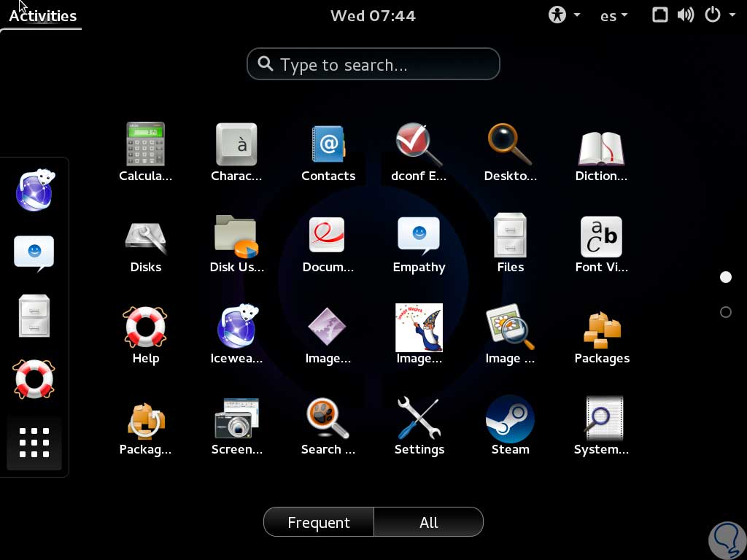Open the Desktop Search app
Screen dimensions: 747x560
click(510, 152)
